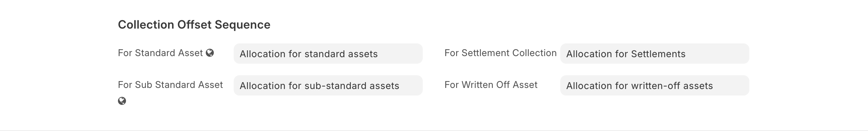Click the Allocation for Settlements value text
Image resolution: width=868 pixels, height=131 pixels.
(626, 54)
